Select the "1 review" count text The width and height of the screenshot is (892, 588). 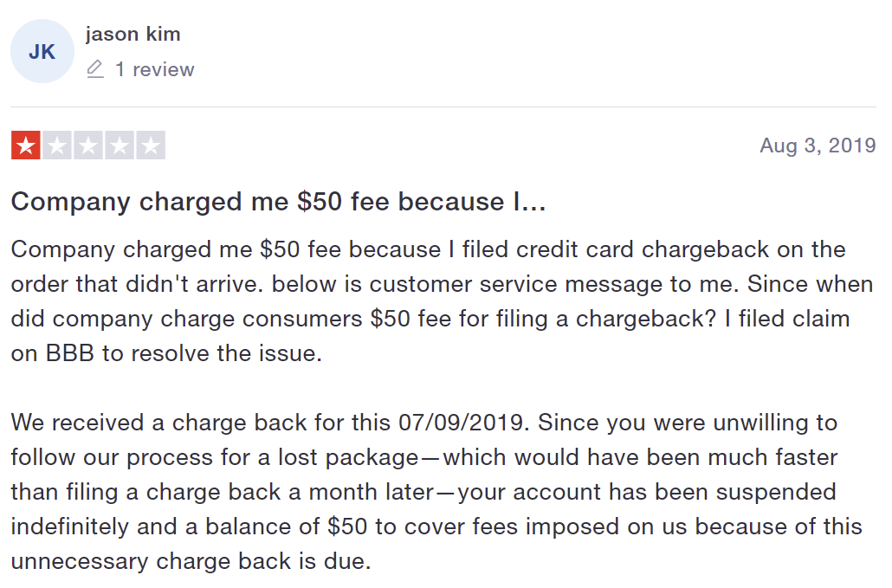tap(155, 69)
